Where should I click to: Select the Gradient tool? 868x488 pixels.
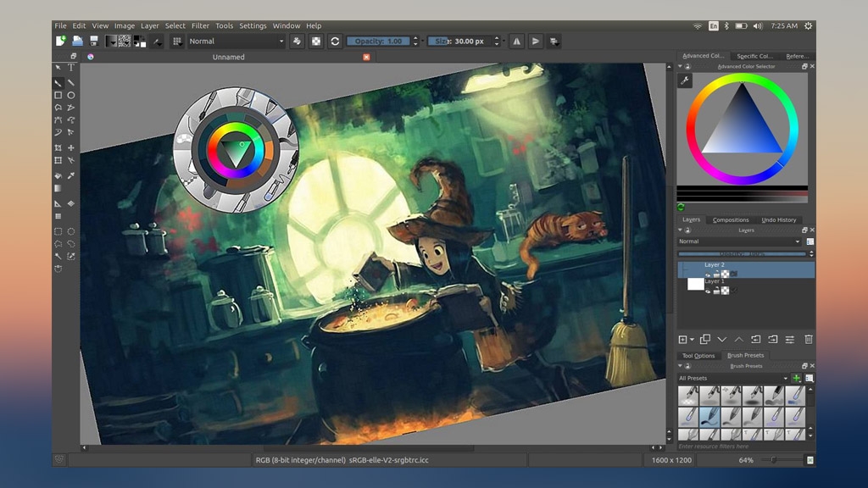point(58,188)
